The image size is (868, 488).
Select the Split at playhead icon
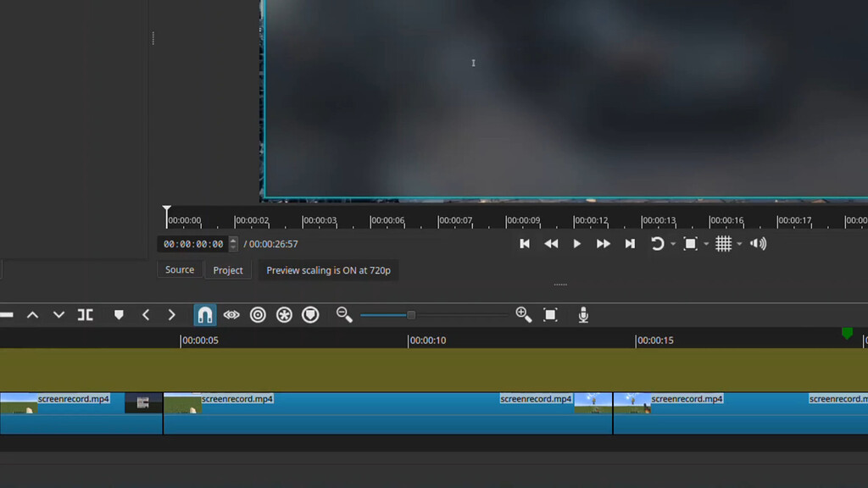[x=85, y=314]
